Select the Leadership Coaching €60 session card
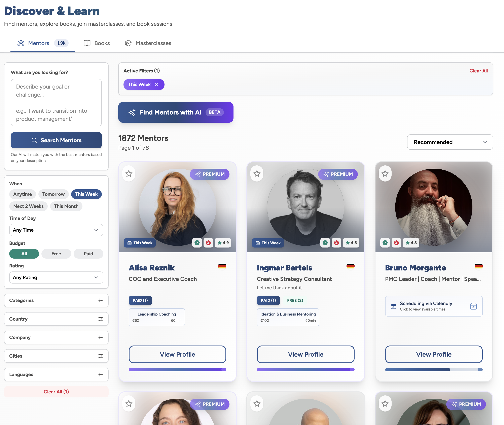 point(157,317)
